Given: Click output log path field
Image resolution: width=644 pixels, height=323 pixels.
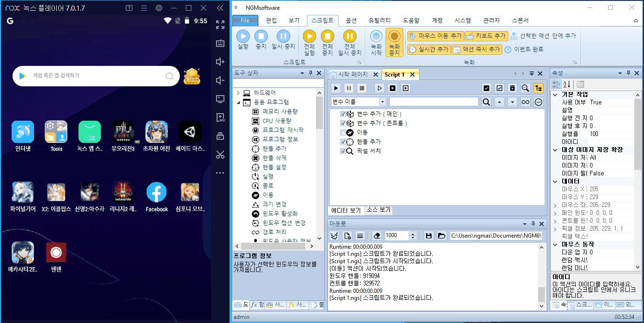Looking at the screenshot, I should [x=497, y=236].
